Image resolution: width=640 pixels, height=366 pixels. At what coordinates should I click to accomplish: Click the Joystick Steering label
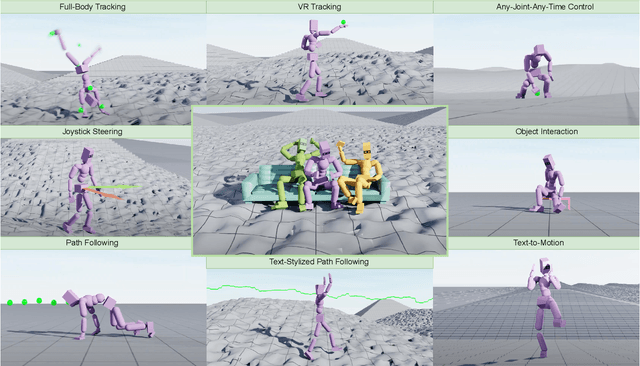[92, 131]
